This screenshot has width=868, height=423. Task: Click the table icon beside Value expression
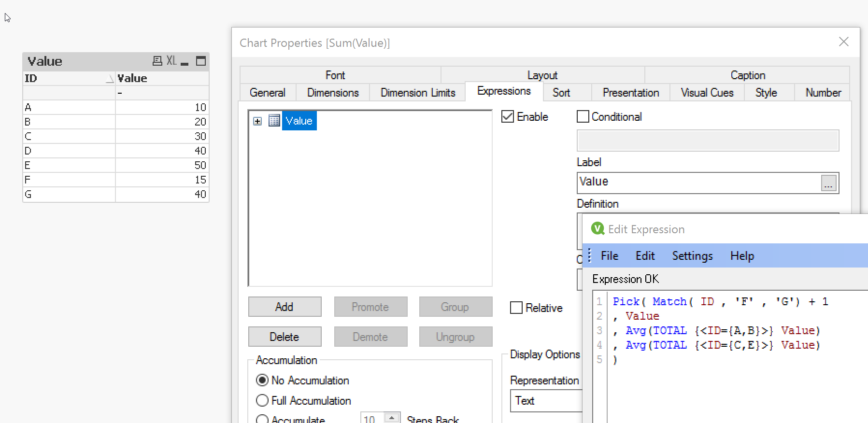pos(274,121)
